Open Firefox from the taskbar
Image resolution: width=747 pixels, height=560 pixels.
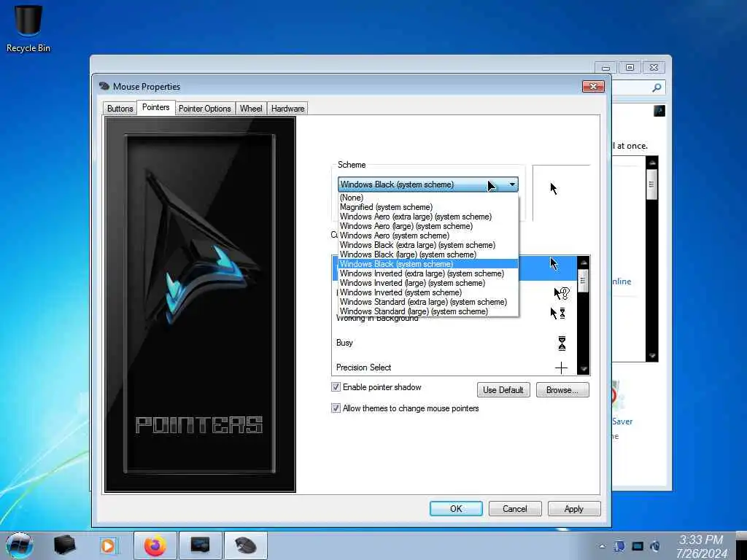coord(155,545)
